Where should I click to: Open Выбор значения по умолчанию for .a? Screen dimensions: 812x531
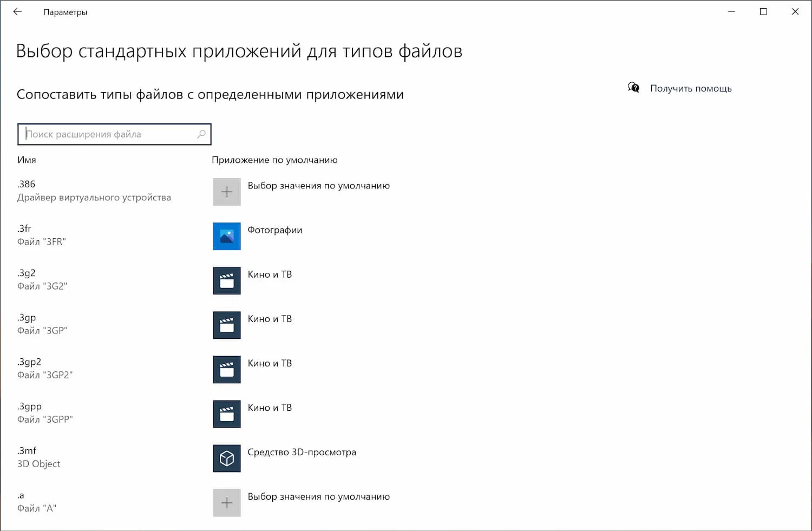(x=318, y=496)
